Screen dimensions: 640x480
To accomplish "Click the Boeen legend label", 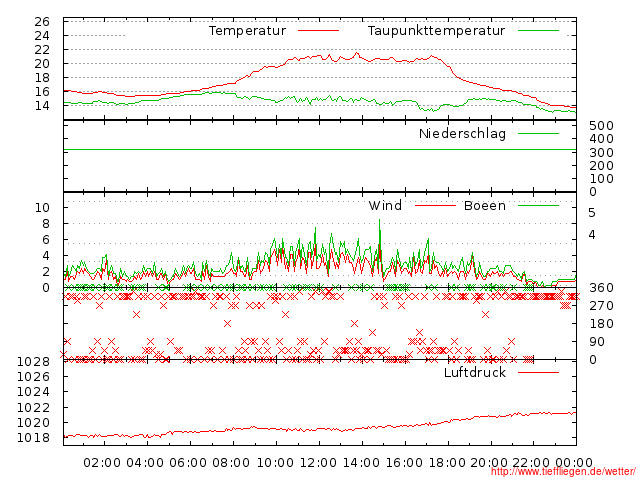I will [x=485, y=205].
